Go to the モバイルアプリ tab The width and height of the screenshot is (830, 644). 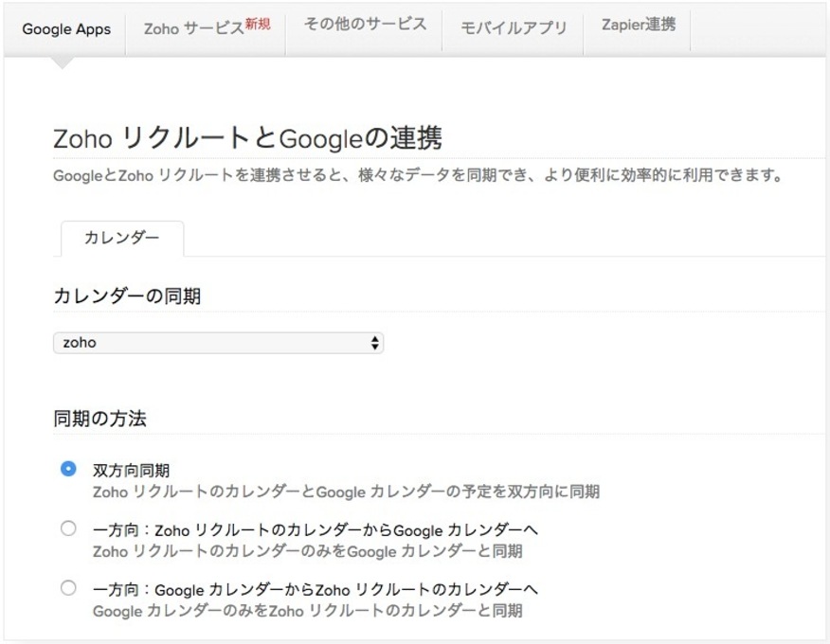(x=514, y=28)
